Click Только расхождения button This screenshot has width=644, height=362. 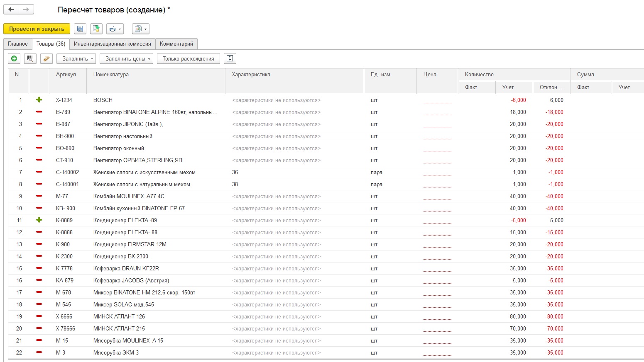[189, 58]
